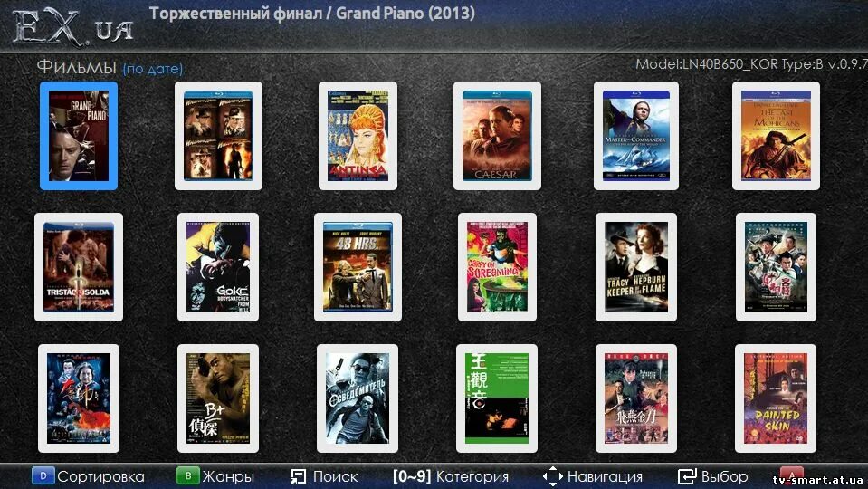Image resolution: width=868 pixels, height=489 pixels.
Task: Open the B+ detective movie poster
Action: click(218, 398)
